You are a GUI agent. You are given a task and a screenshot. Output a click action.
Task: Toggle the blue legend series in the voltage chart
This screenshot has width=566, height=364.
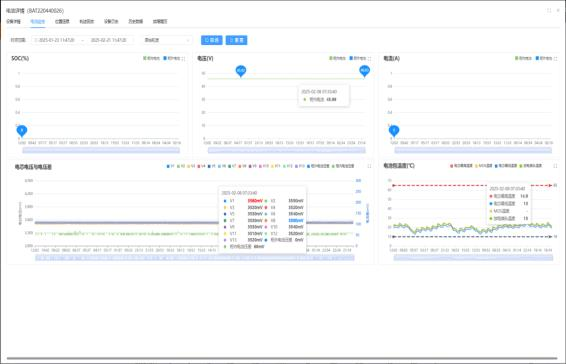pyautogui.click(x=358, y=58)
